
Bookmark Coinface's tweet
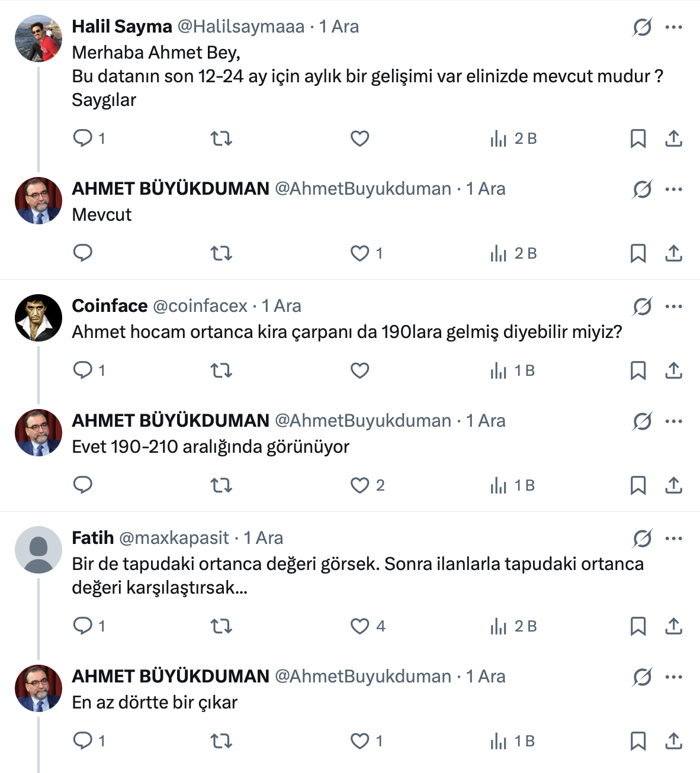(638, 371)
